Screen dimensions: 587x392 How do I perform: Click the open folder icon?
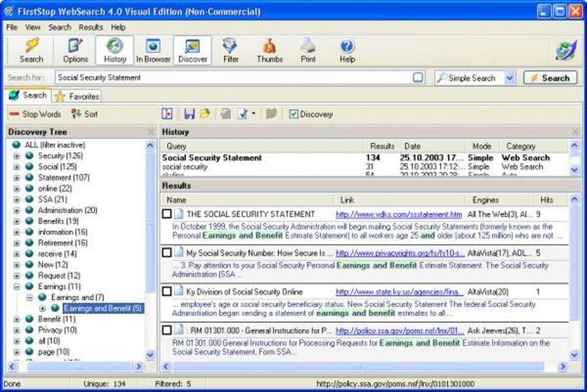coord(205,114)
